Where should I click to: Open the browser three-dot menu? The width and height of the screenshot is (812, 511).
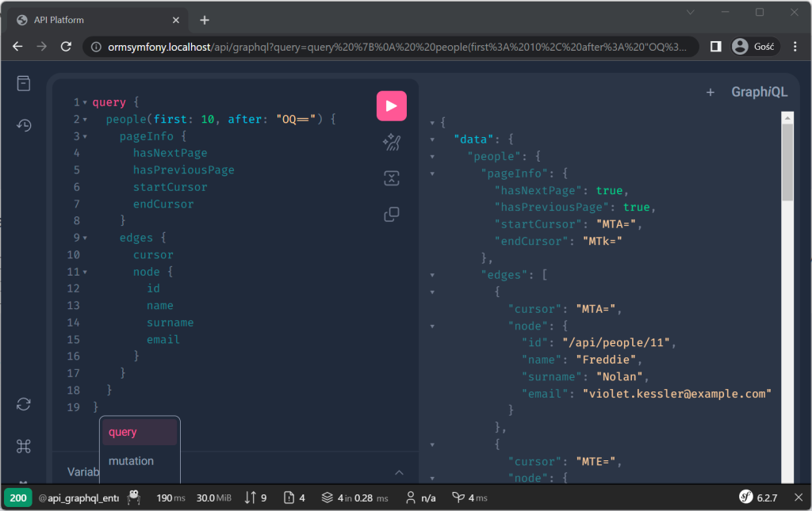pos(795,47)
